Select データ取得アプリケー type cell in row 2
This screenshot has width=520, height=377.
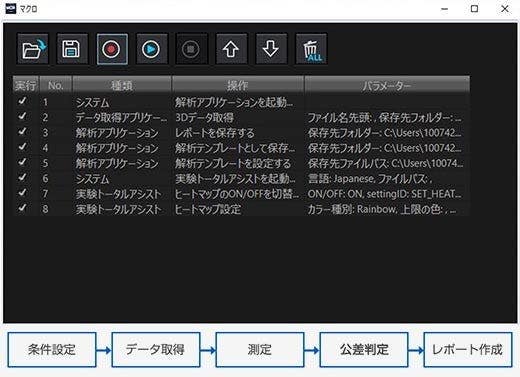coord(121,118)
